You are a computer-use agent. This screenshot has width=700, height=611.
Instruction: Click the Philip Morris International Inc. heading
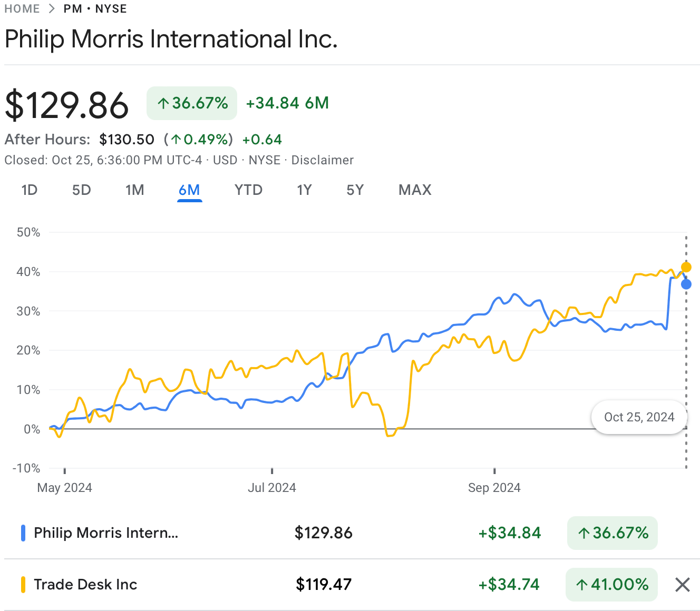click(x=171, y=39)
